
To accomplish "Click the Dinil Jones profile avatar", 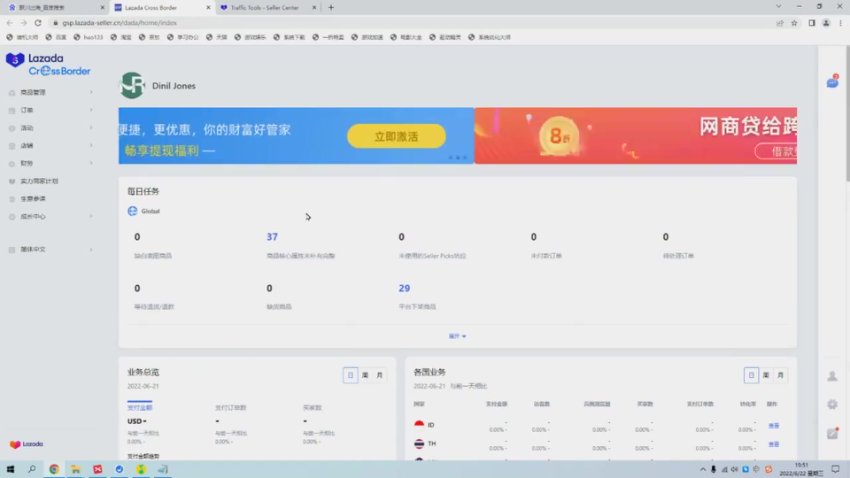I will click(x=132, y=86).
